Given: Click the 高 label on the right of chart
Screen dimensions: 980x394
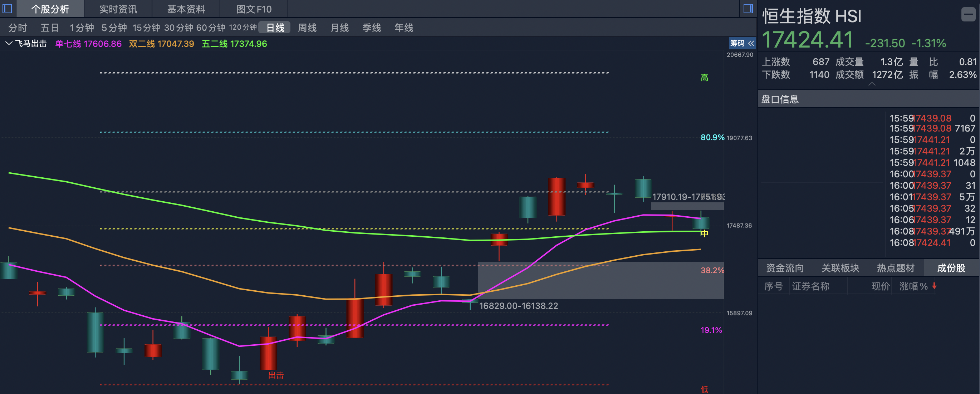Looking at the screenshot, I should (x=704, y=78).
